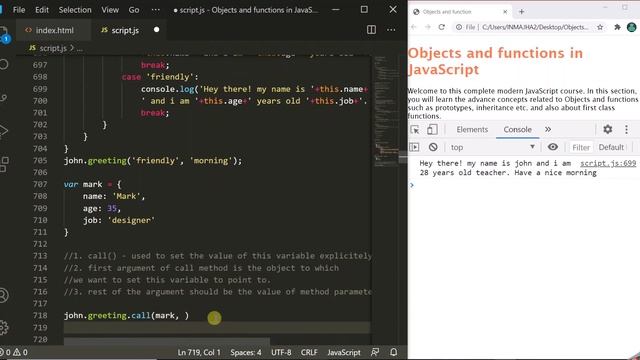The height and width of the screenshot is (360, 640).
Task: Split the editor to the right
Action: 371,30
